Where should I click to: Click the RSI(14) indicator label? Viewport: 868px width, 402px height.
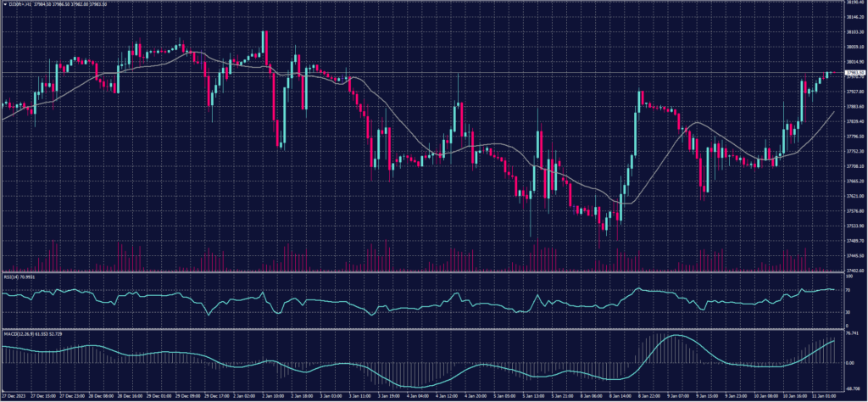point(17,276)
